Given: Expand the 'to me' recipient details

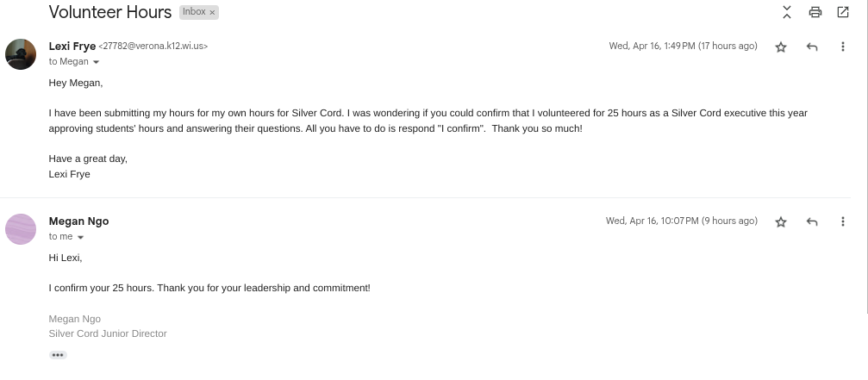Looking at the screenshot, I should click(81, 237).
